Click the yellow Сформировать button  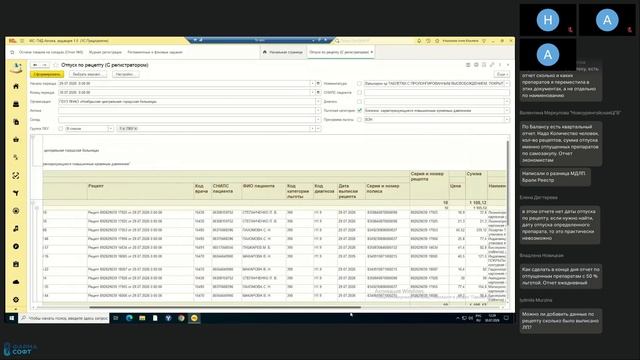coord(47,74)
